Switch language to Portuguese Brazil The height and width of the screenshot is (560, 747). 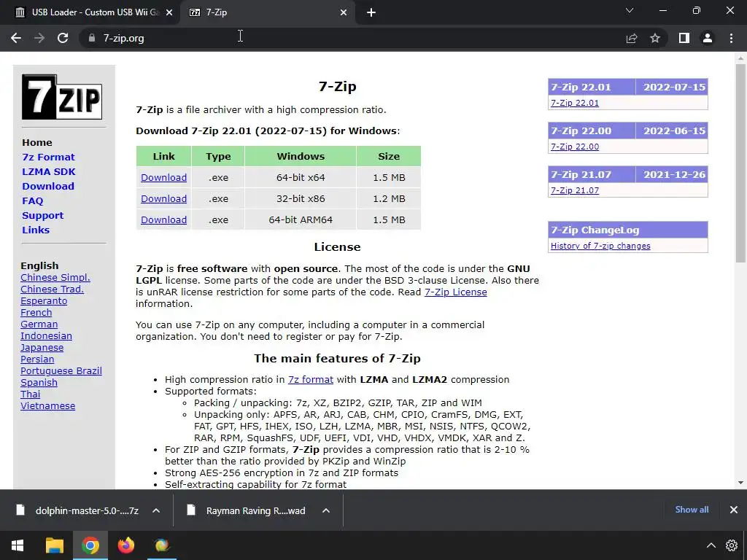tap(61, 371)
